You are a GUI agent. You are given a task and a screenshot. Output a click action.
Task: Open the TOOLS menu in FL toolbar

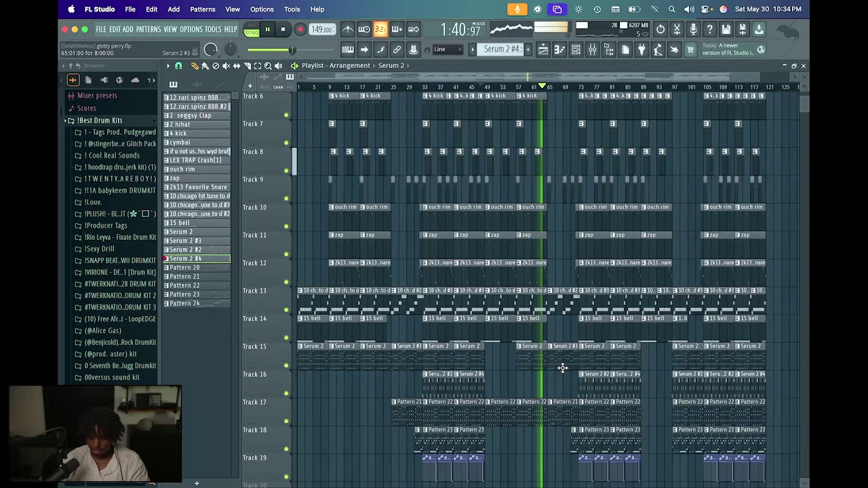pyautogui.click(x=213, y=29)
